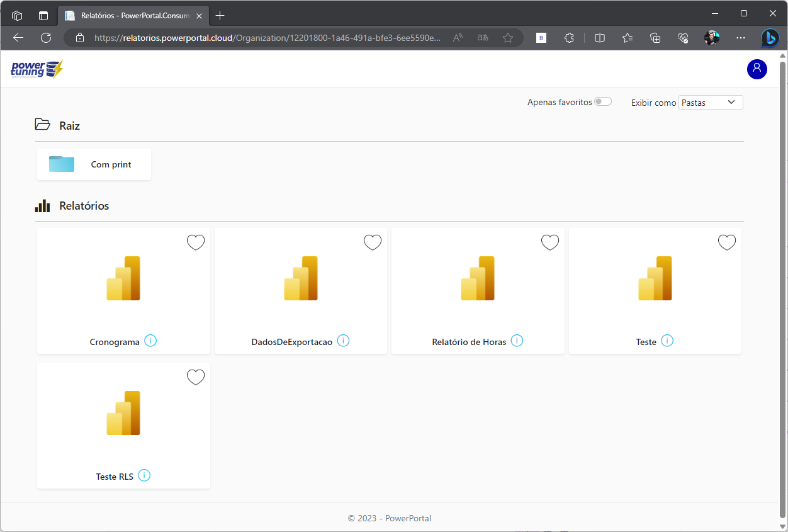
Task: Favorite the Cronograma report with heart
Action: tap(196, 242)
